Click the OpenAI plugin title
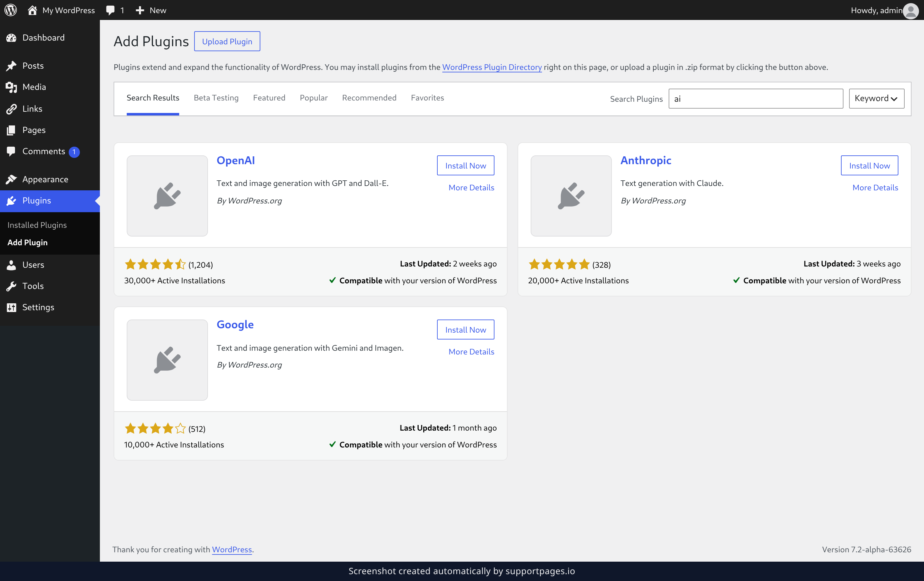The image size is (924, 581). [236, 160]
